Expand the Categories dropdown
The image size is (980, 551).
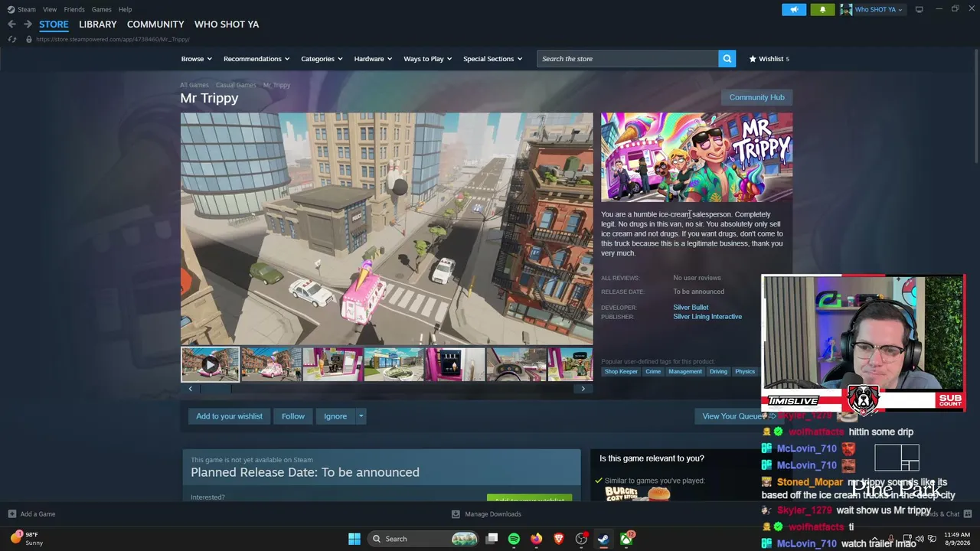click(322, 59)
